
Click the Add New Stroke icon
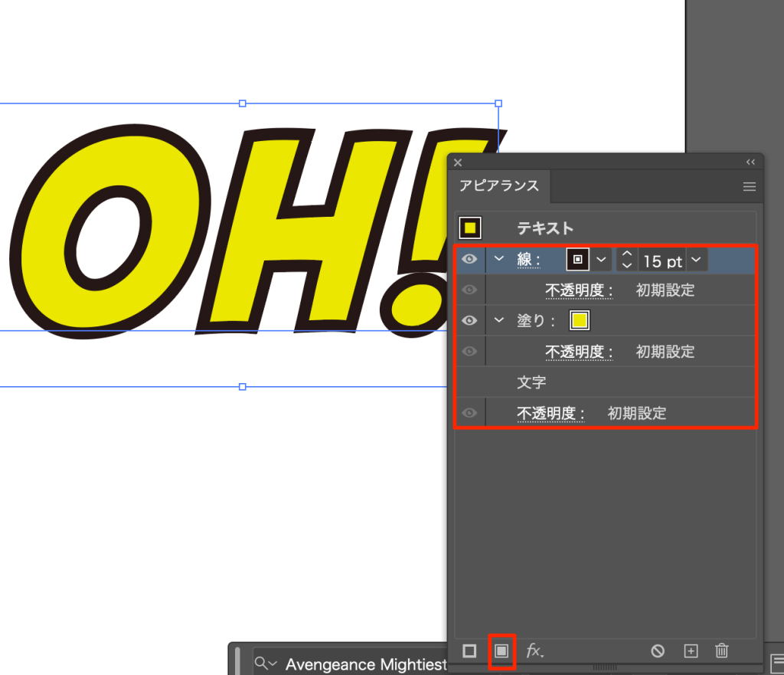pyautogui.click(x=469, y=650)
